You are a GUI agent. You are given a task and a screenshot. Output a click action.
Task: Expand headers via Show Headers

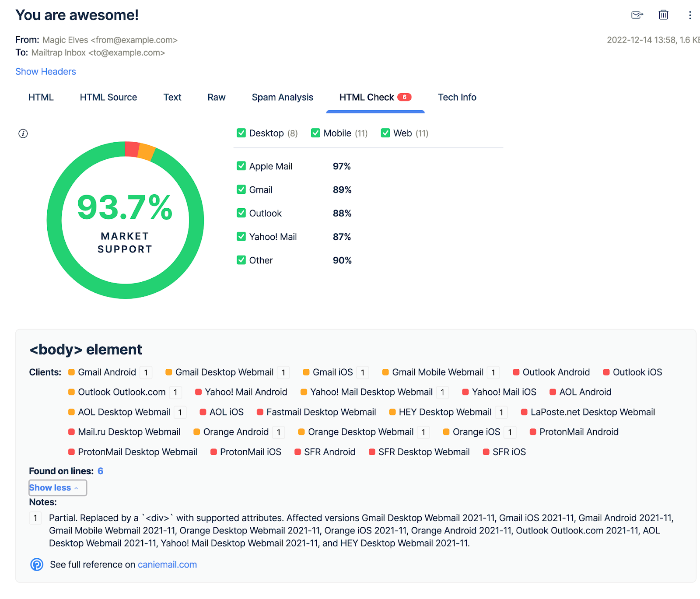coord(45,71)
